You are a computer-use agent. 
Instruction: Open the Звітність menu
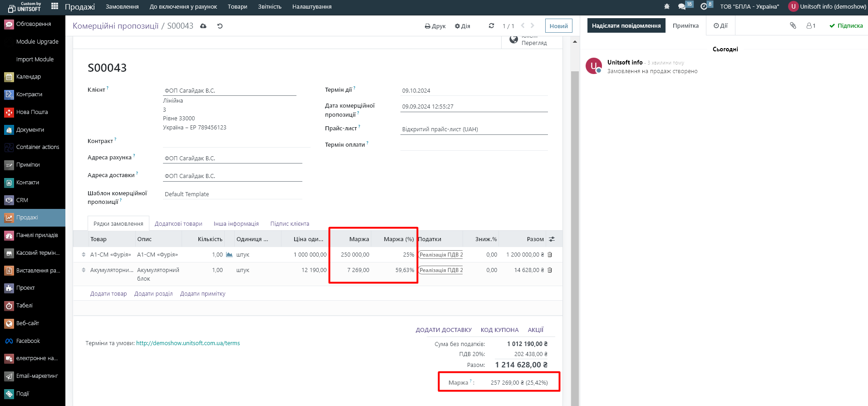pyautogui.click(x=270, y=7)
